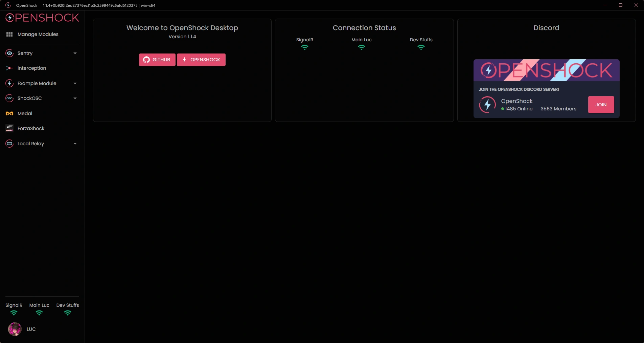Select Local Relay in sidebar

42,144
